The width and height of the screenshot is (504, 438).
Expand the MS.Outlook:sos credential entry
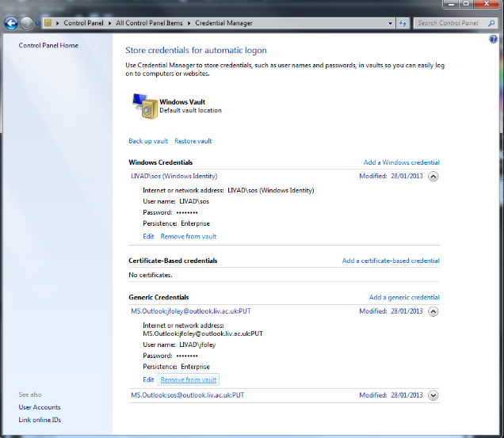coord(433,395)
